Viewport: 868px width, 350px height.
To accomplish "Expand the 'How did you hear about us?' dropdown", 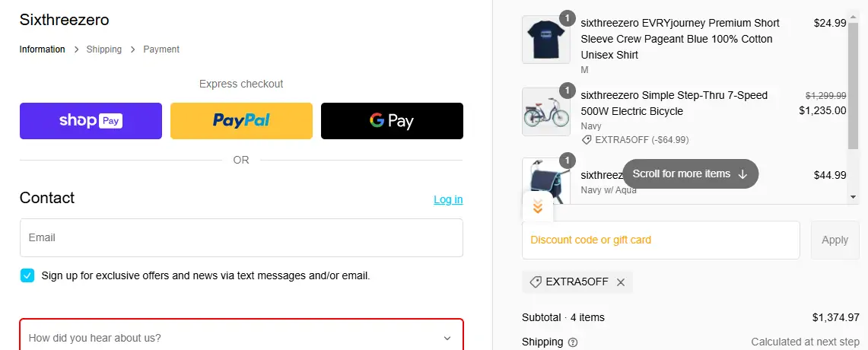I will [241, 337].
